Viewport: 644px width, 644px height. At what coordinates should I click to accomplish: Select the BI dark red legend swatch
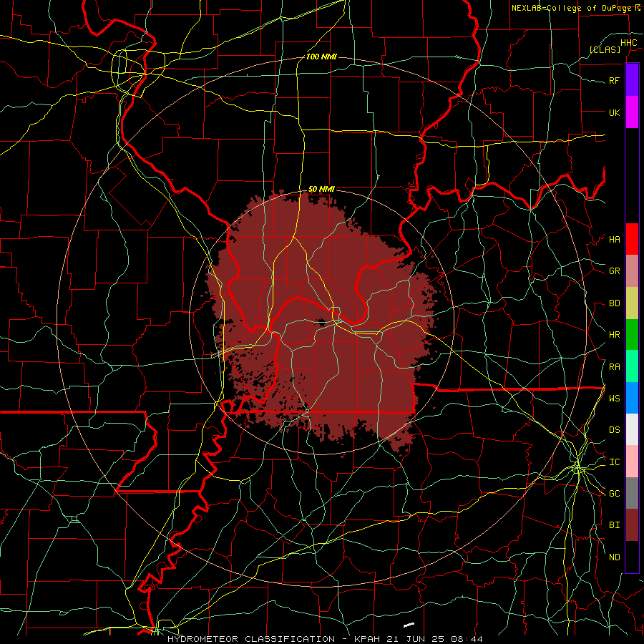coord(632,525)
